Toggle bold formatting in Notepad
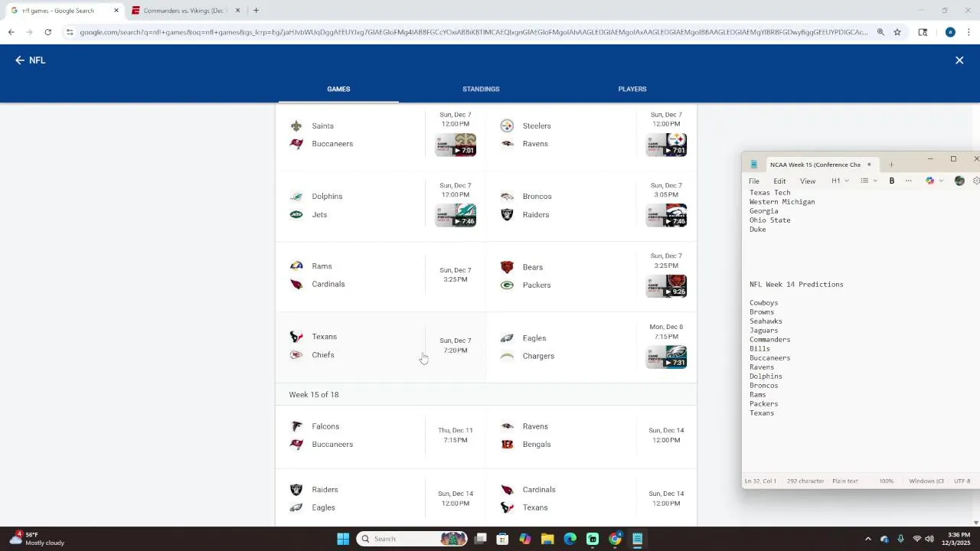The image size is (980, 551). (892, 181)
